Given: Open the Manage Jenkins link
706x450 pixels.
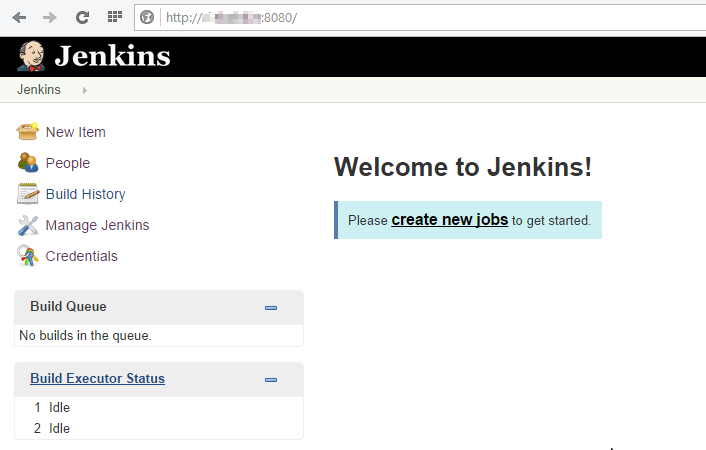Looking at the screenshot, I should coord(97,225).
